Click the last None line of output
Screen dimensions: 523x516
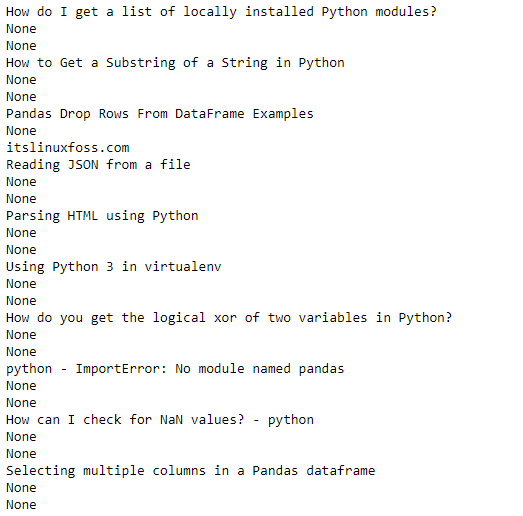[21, 505]
